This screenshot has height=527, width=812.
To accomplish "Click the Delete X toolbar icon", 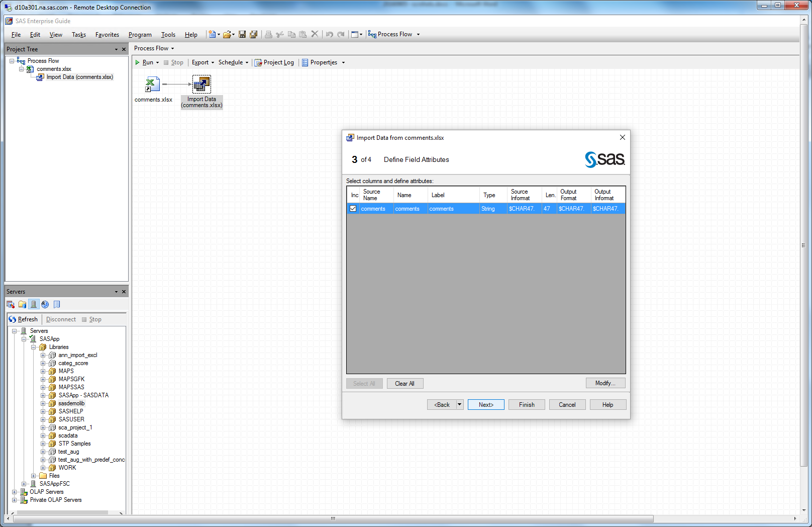I will 315,34.
